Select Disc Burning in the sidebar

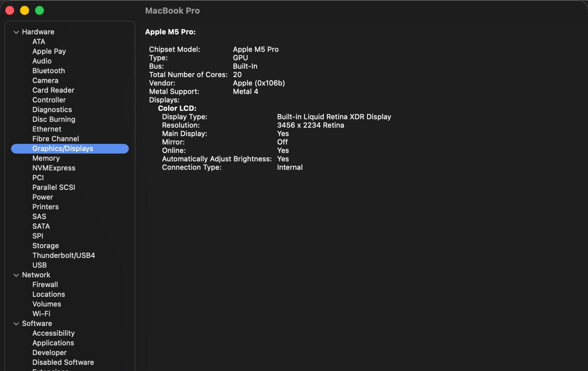click(54, 119)
